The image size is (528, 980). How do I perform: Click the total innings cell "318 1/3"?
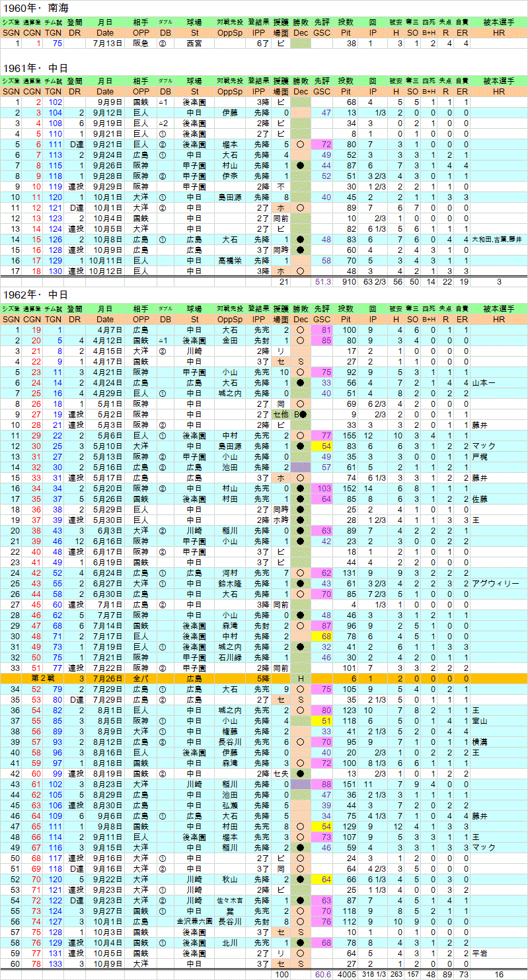[373, 975]
